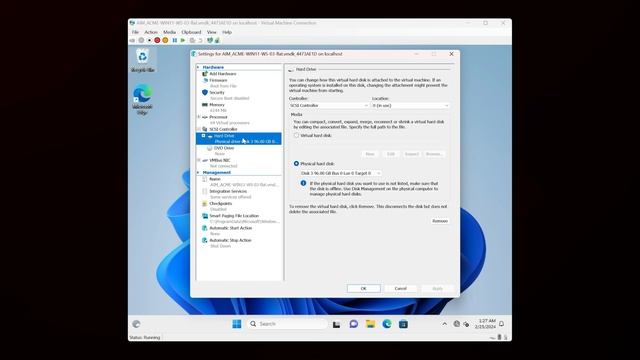Open Checkpoints under Management
Screen dimensions: 640x360
tap(220, 204)
